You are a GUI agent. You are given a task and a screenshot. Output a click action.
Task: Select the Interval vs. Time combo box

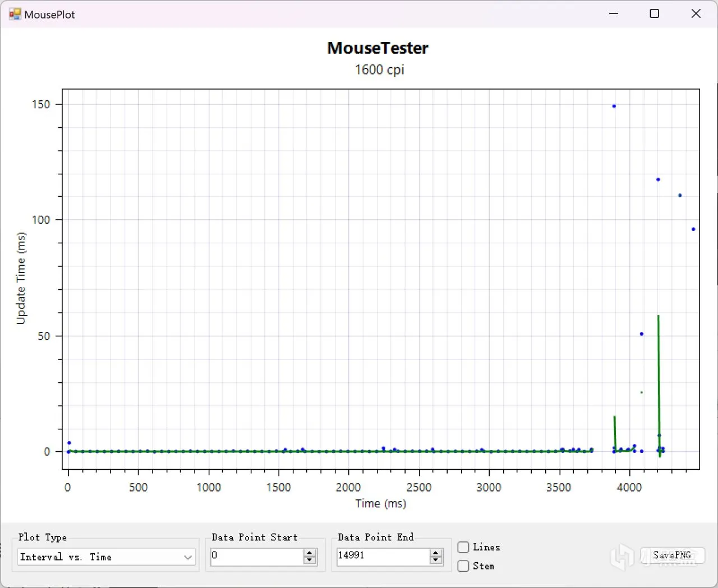click(107, 557)
